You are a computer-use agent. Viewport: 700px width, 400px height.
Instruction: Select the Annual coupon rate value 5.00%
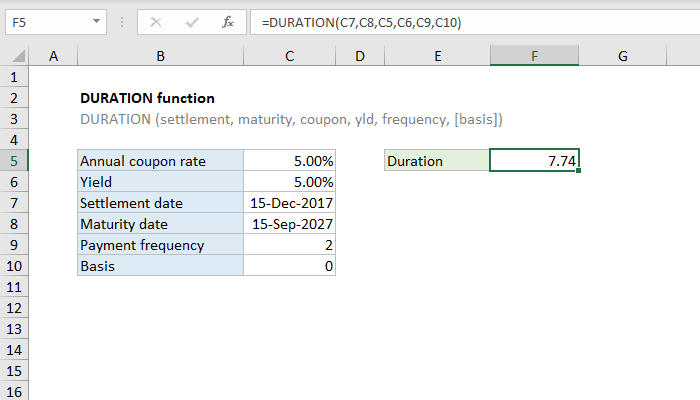pyautogui.click(x=289, y=161)
